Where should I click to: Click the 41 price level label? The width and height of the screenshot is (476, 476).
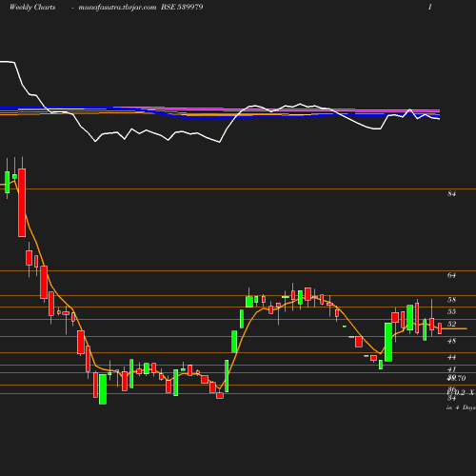(451, 369)
